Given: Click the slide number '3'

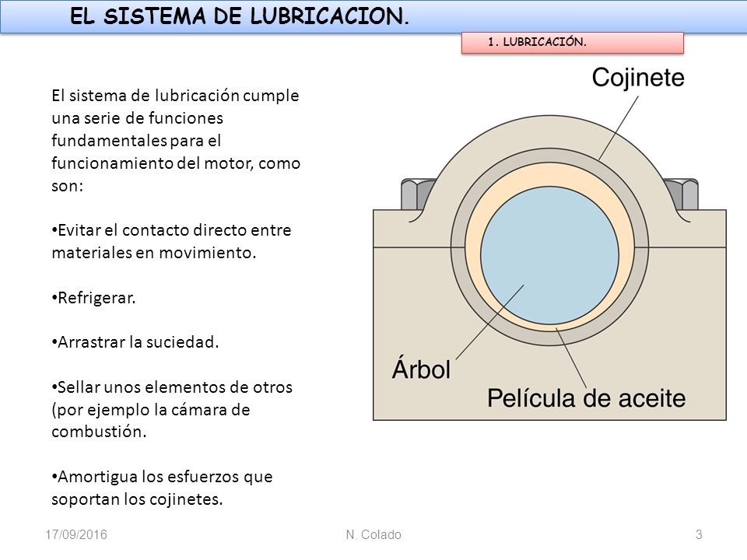Looking at the screenshot, I should click(x=699, y=535).
